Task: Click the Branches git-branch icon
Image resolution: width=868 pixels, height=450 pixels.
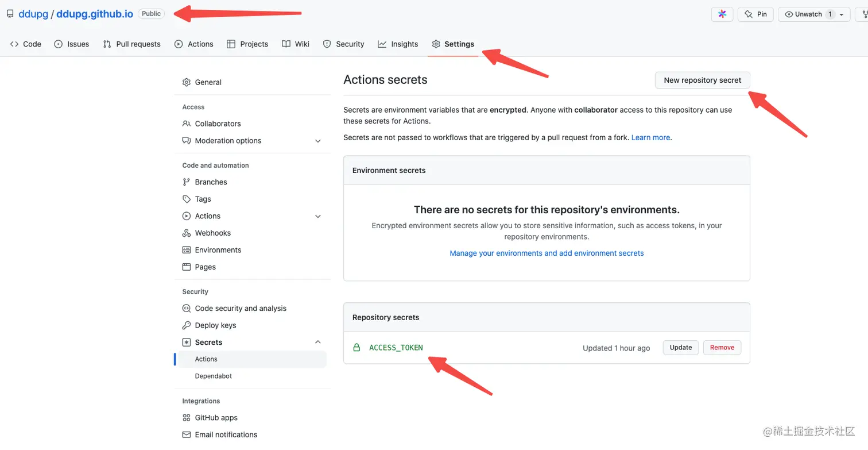Action: (187, 182)
